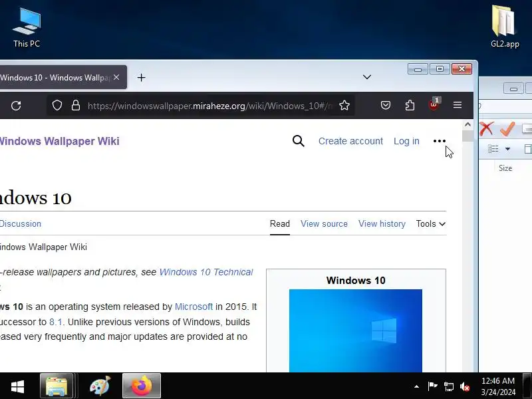Click the URL address field
Image resolution: width=532 pixels, height=399 pixels.
point(209,106)
